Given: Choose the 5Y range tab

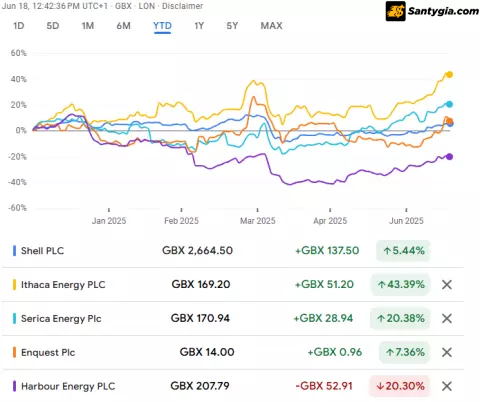Looking at the screenshot, I should (232, 26).
